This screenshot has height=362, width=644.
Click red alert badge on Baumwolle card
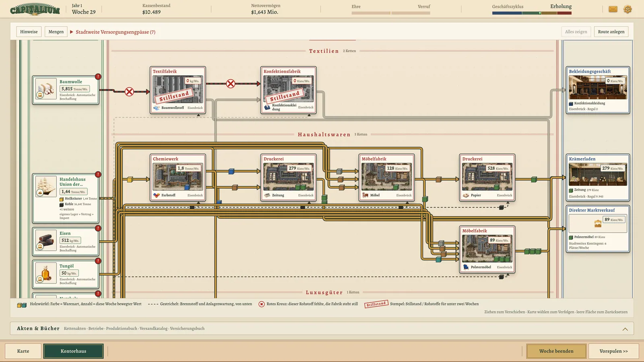pyautogui.click(x=98, y=76)
